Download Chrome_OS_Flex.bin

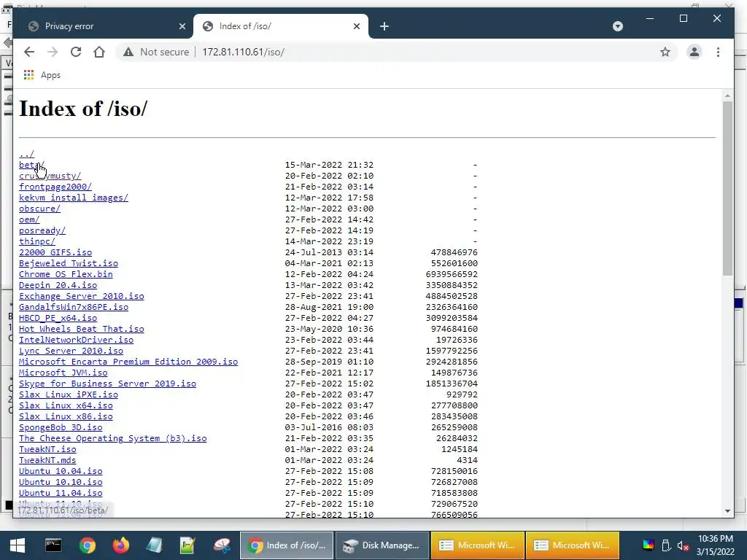pyautogui.click(x=66, y=274)
